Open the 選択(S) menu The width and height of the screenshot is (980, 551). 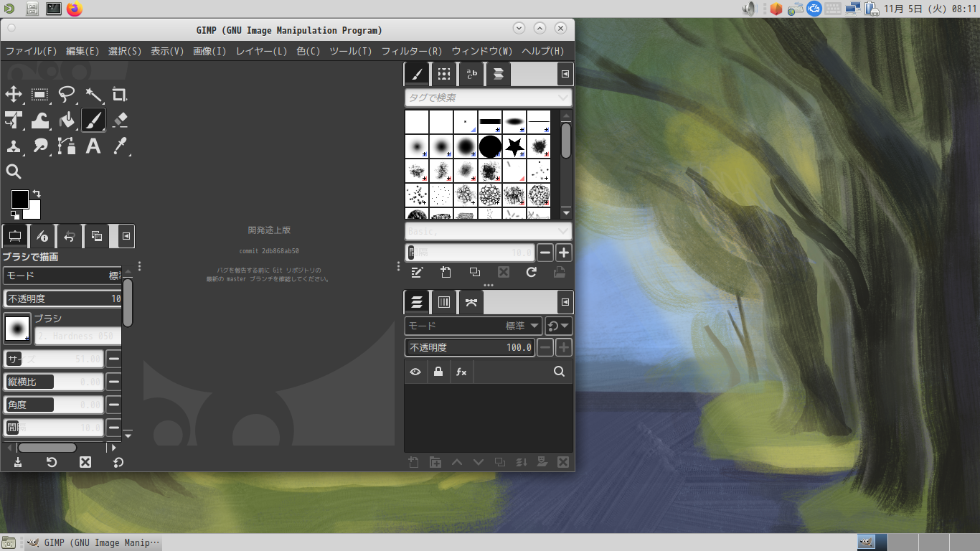point(125,51)
